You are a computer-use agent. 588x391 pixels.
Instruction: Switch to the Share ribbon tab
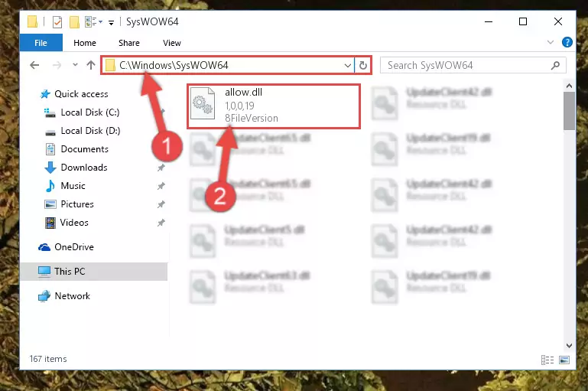[129, 43]
